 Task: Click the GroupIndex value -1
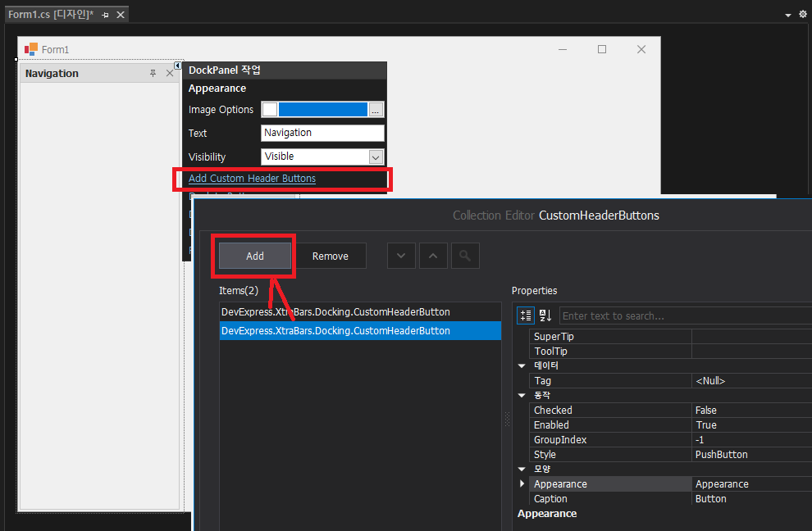click(700, 440)
